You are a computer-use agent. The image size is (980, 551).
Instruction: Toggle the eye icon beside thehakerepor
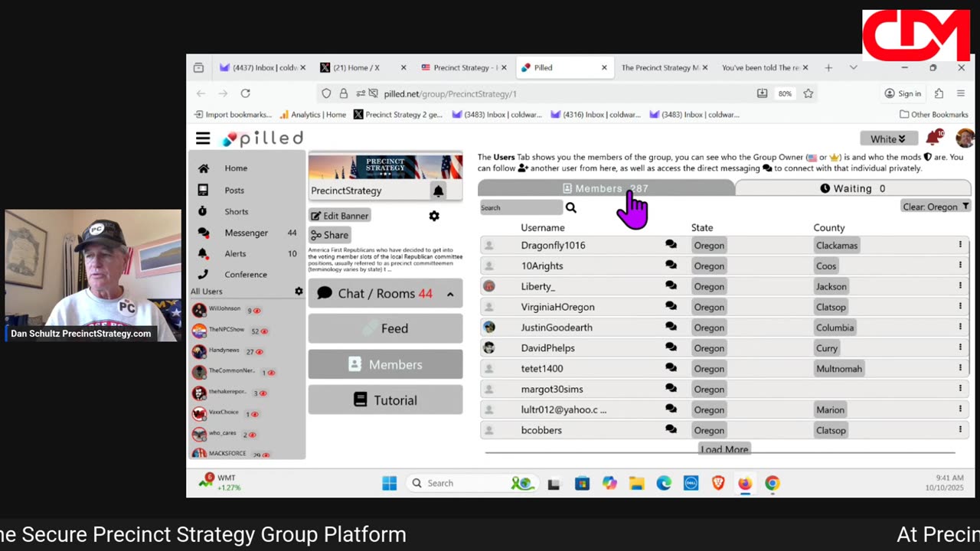pyautogui.click(x=263, y=393)
